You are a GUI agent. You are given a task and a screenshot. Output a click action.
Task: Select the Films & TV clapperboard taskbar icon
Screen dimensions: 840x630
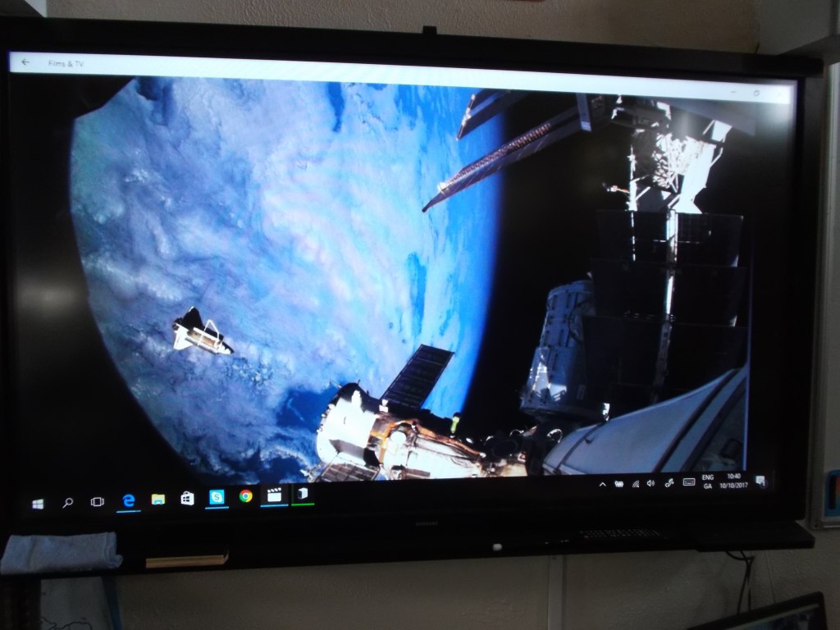pyautogui.click(x=274, y=495)
